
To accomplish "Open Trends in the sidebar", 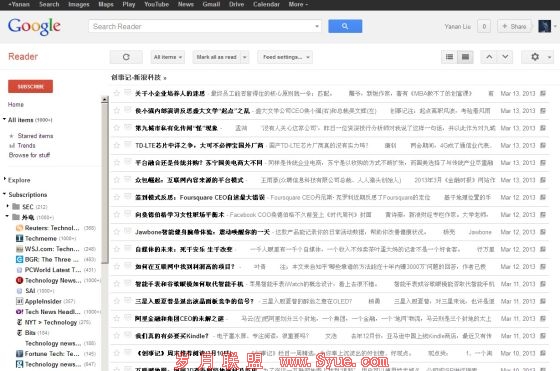I will pos(26,145).
